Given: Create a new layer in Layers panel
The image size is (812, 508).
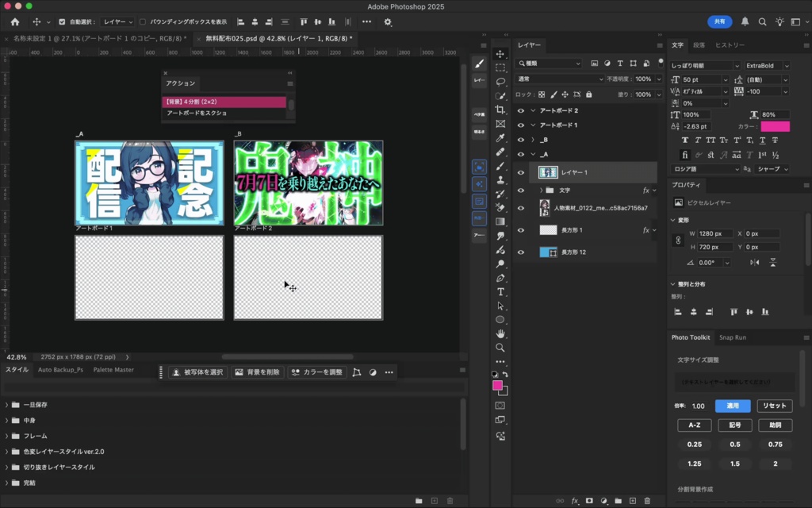Looking at the screenshot, I should coord(633,500).
